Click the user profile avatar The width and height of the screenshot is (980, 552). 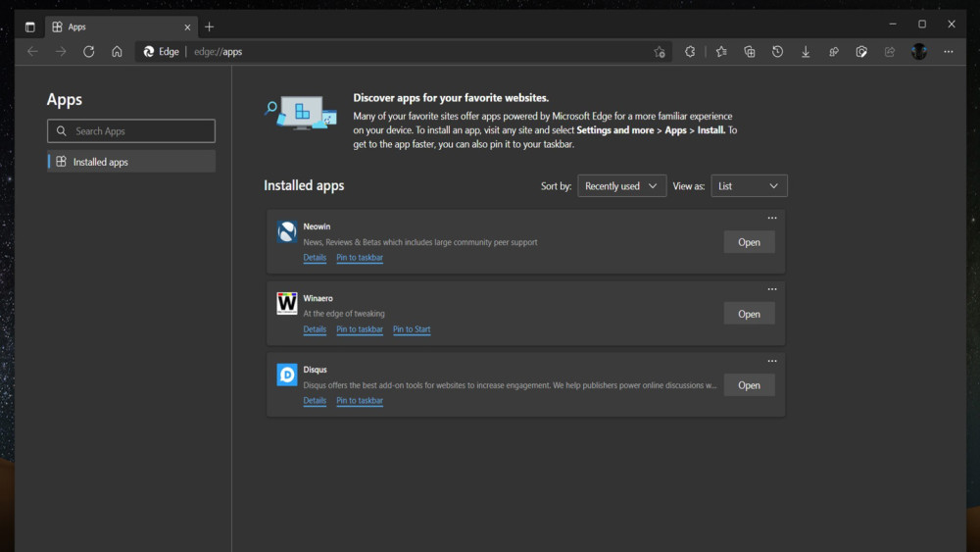tap(918, 52)
